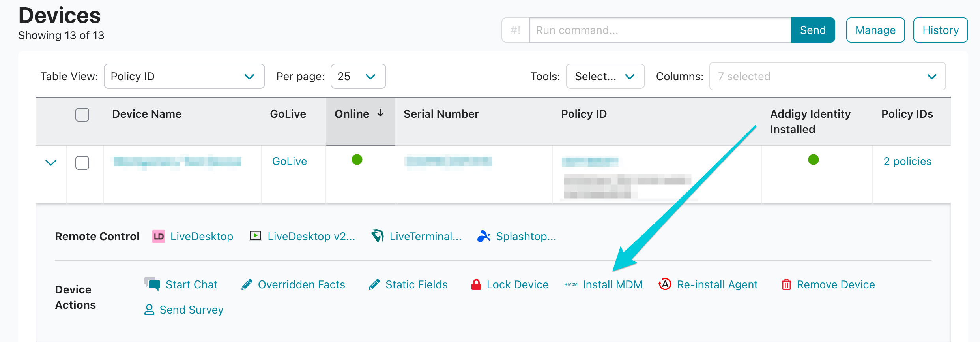Click the Splashtop... link text
Viewport: 980px width, 342px height.
pyautogui.click(x=526, y=236)
